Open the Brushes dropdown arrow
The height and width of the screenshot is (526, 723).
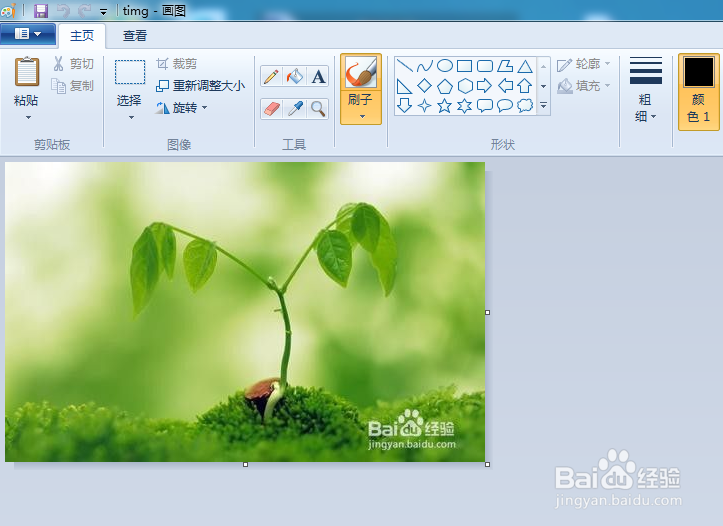[x=362, y=116]
